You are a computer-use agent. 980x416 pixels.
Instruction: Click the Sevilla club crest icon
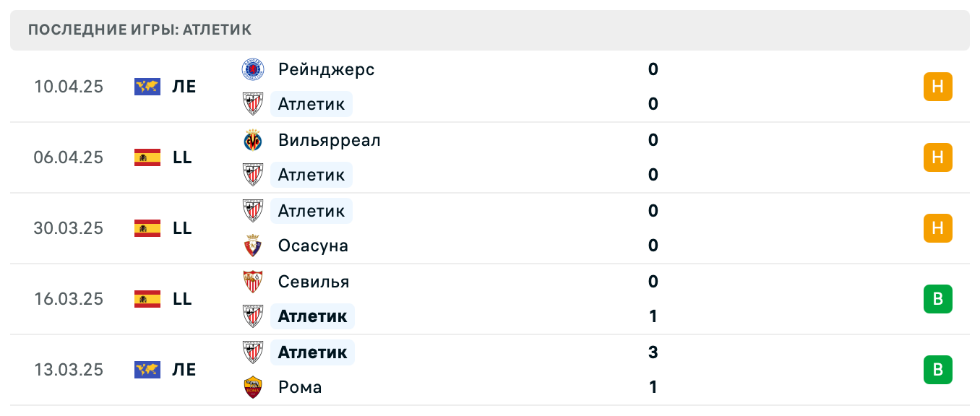[x=253, y=282]
